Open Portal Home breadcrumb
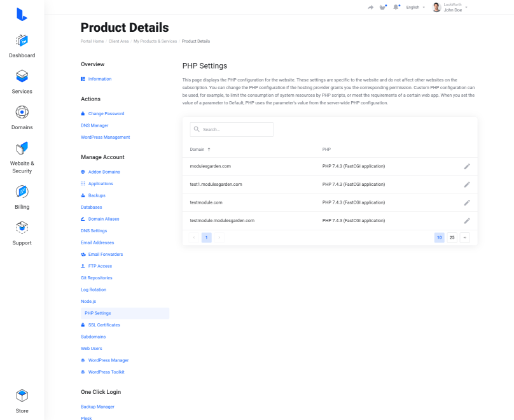Screen dimensions: 514x420 click(92, 41)
